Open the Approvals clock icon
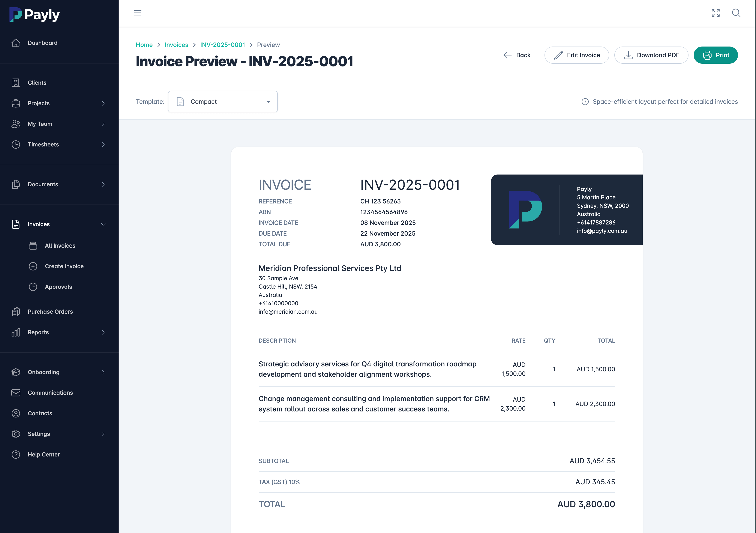 pos(33,287)
